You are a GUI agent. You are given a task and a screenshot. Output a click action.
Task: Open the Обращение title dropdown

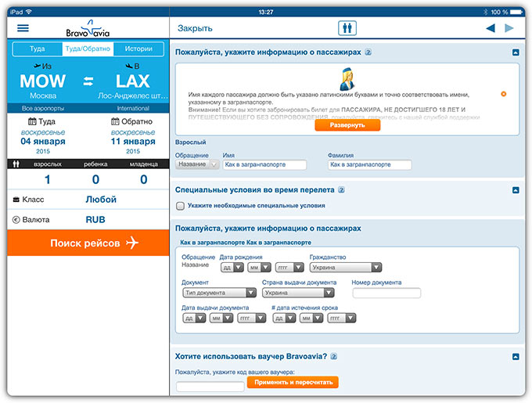[x=197, y=164]
